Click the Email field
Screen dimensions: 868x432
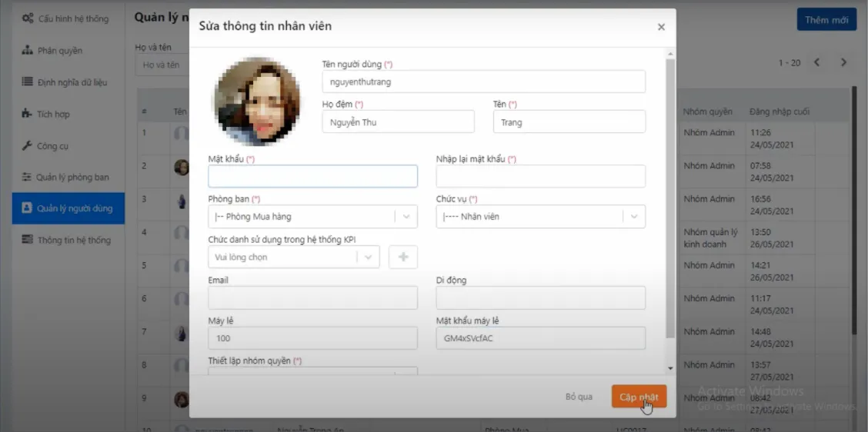(x=312, y=297)
